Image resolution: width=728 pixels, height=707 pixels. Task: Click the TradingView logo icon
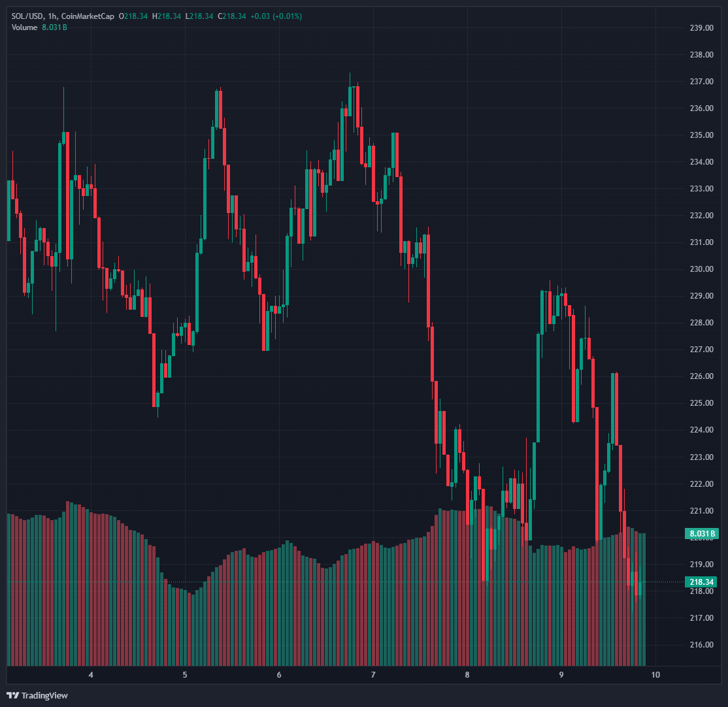click(x=12, y=695)
